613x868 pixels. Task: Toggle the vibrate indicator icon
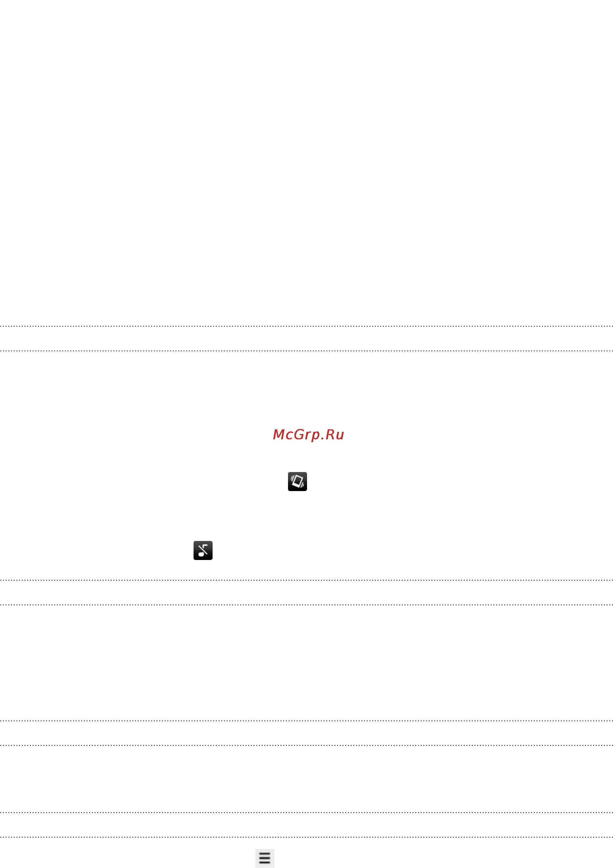click(297, 481)
